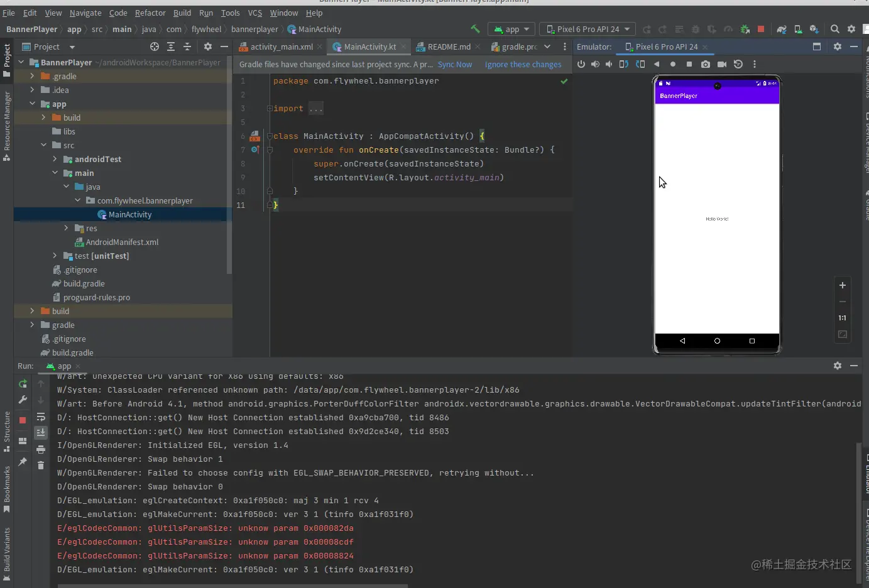
Task: Click the emulator toolbar Overview square
Action: tap(689, 64)
